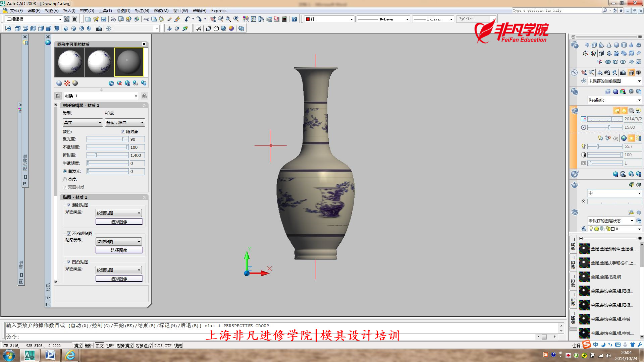Click Cone primitive in dashboard

(609, 45)
